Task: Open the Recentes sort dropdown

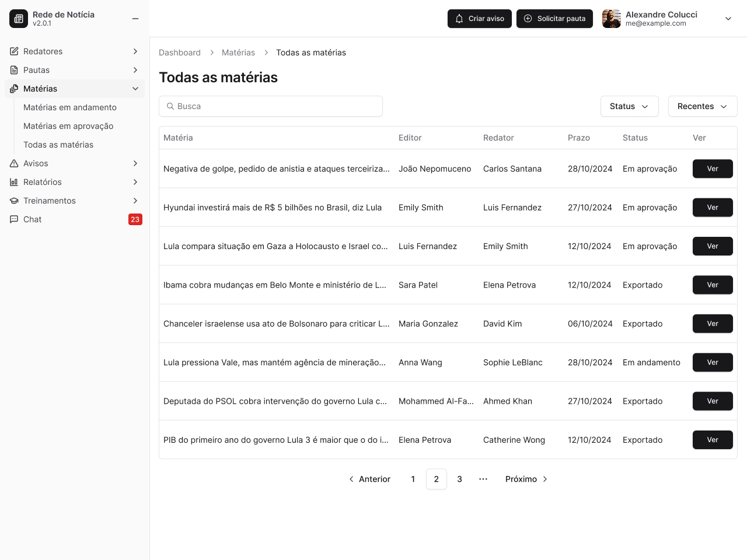Action: [702, 106]
